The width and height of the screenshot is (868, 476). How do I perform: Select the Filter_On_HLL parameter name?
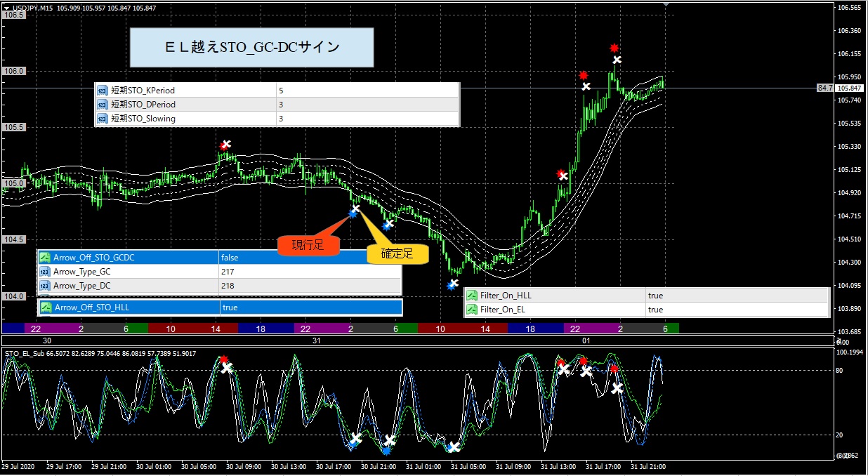point(506,296)
